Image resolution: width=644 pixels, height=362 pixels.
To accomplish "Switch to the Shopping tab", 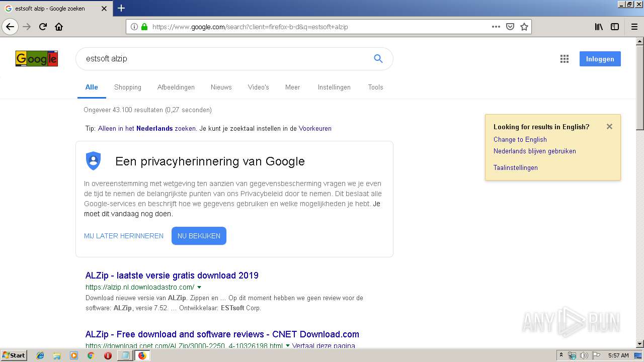I will pos(128,87).
